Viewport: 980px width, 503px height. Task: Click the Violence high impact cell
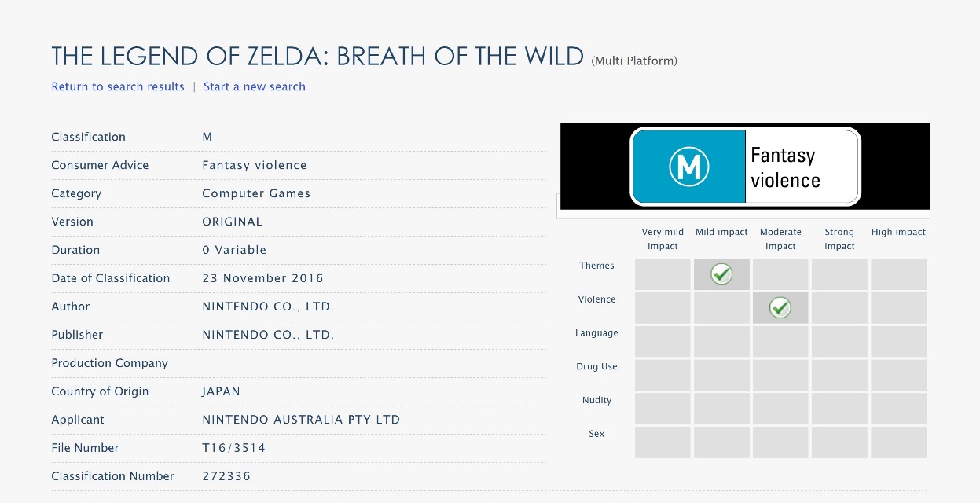click(x=898, y=307)
